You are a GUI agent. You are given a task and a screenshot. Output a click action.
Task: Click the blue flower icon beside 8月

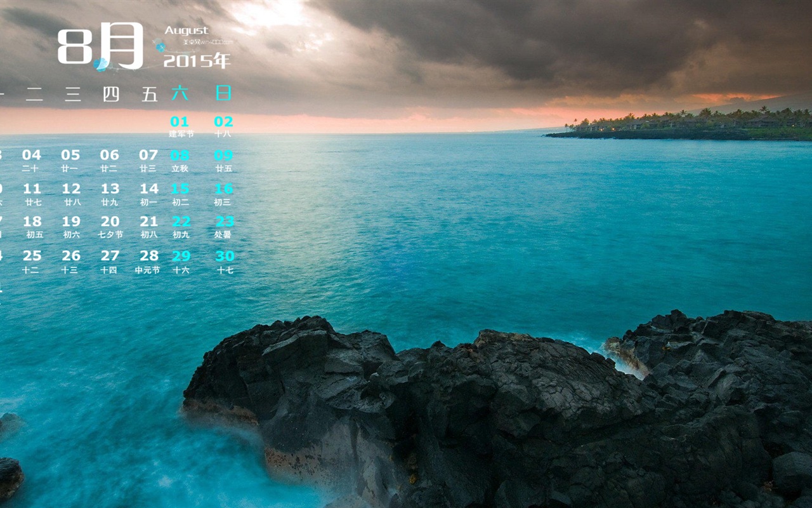pyautogui.click(x=100, y=64)
